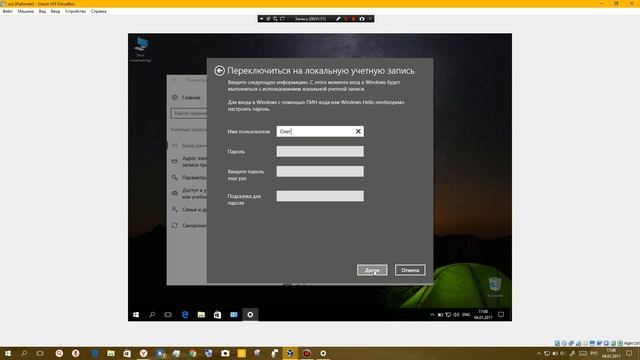
Task: Click guest volume tray icon
Action: (456, 315)
